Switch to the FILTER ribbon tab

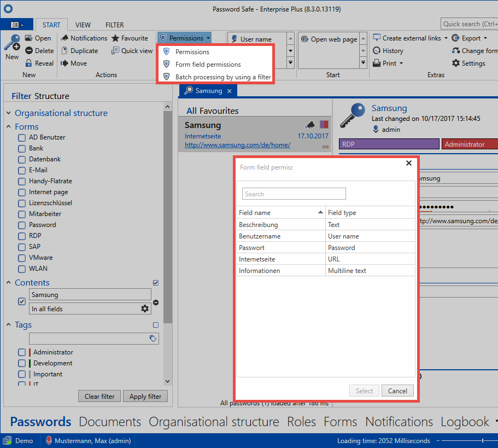point(115,25)
